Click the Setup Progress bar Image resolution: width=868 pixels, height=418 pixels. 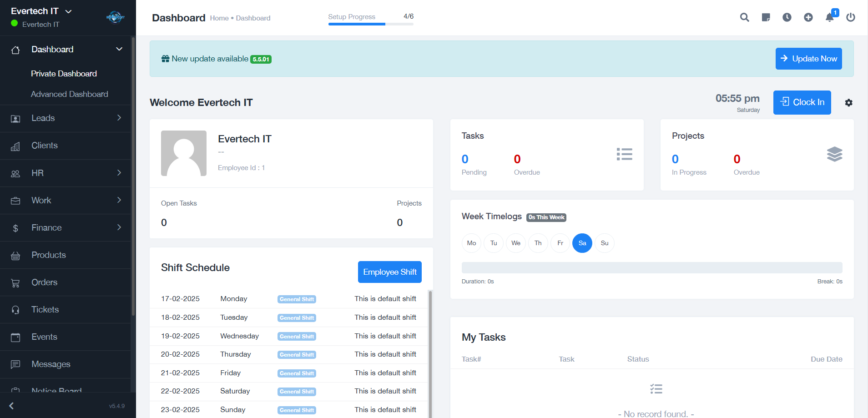(x=370, y=24)
